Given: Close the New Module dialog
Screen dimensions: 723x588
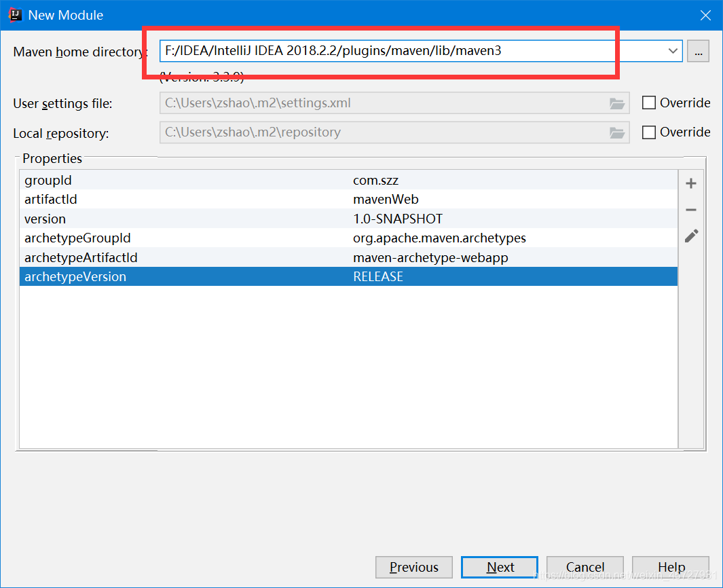Looking at the screenshot, I should point(705,15).
